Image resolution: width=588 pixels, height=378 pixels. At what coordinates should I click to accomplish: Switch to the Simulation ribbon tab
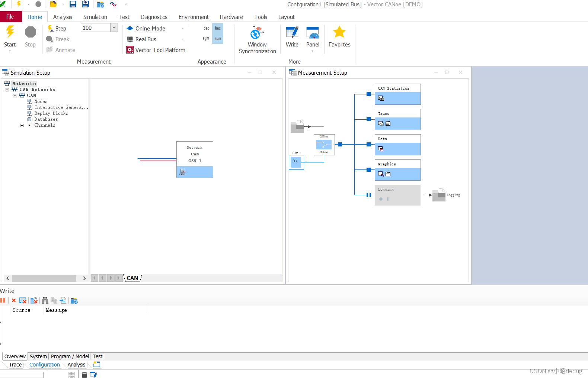pyautogui.click(x=95, y=17)
